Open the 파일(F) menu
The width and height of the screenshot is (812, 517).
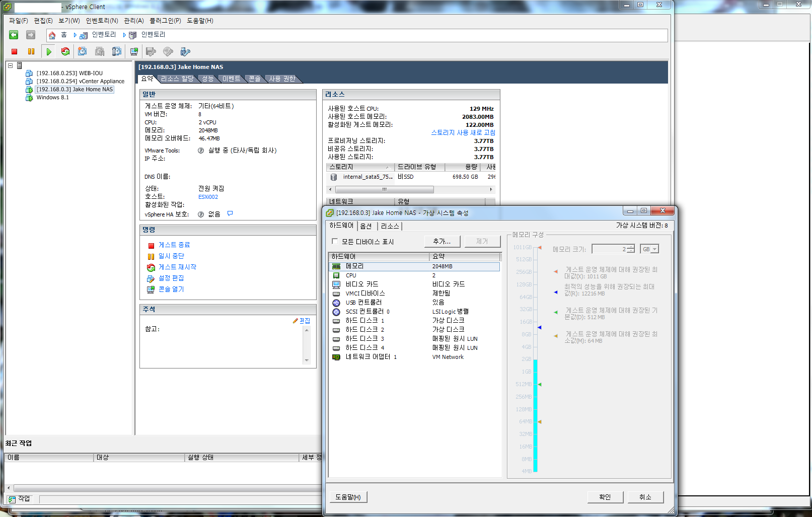pos(19,21)
